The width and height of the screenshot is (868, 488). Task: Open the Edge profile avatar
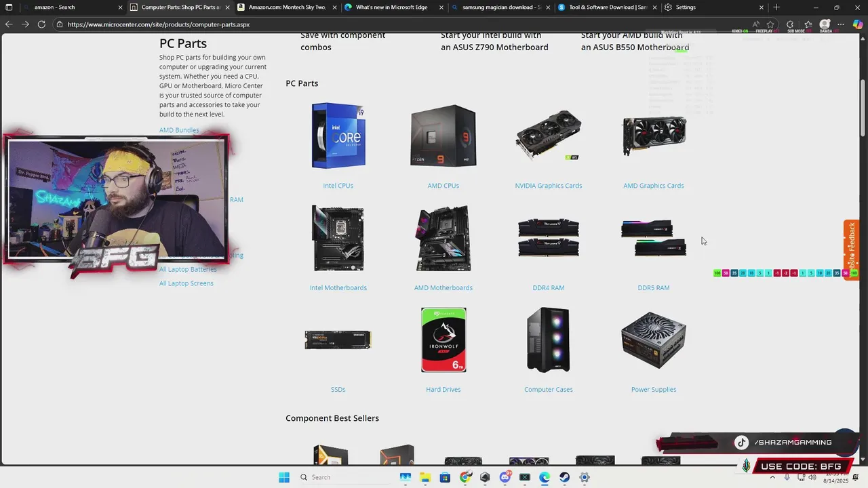coord(825,24)
